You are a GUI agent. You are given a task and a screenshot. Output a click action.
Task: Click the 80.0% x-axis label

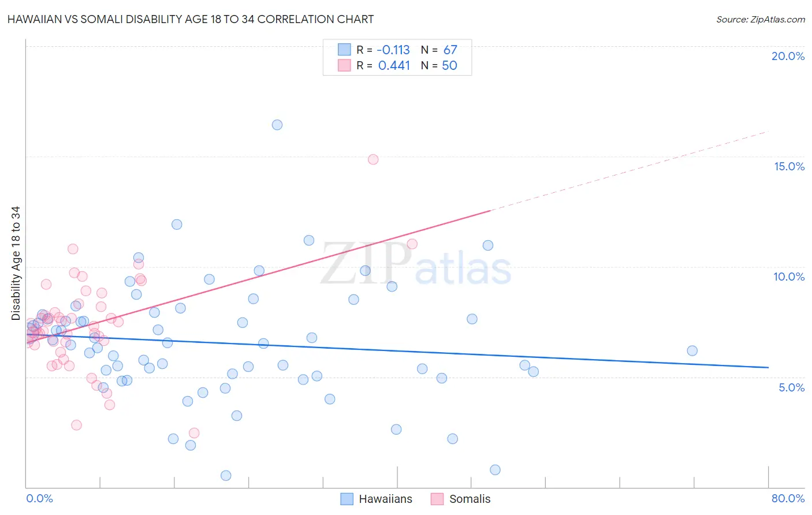tap(788, 498)
